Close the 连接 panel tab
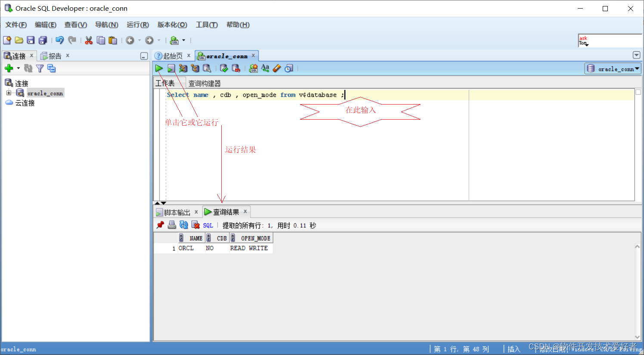 pos(31,56)
